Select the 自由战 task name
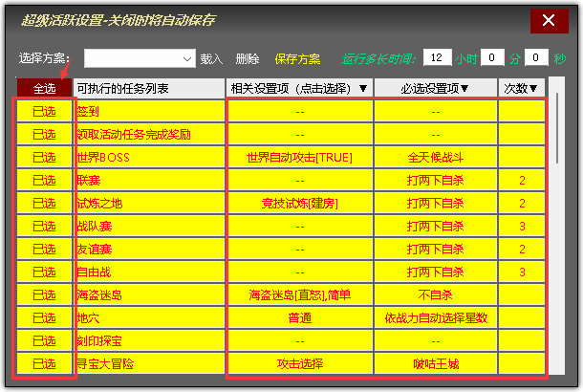The width and height of the screenshot is (583, 392). pyautogui.click(x=149, y=272)
